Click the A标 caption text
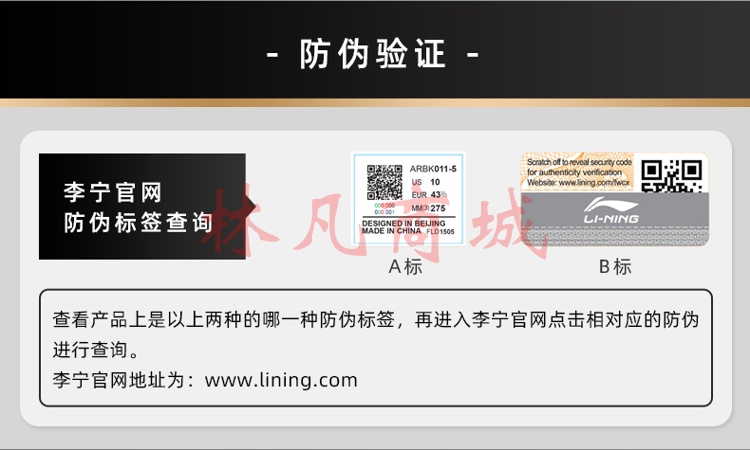The image size is (750, 450). [406, 266]
